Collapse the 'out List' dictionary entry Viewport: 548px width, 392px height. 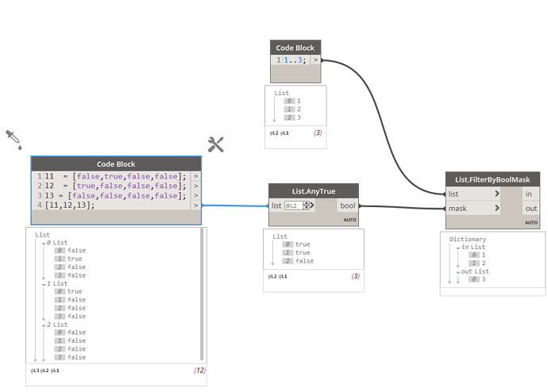tap(458, 272)
